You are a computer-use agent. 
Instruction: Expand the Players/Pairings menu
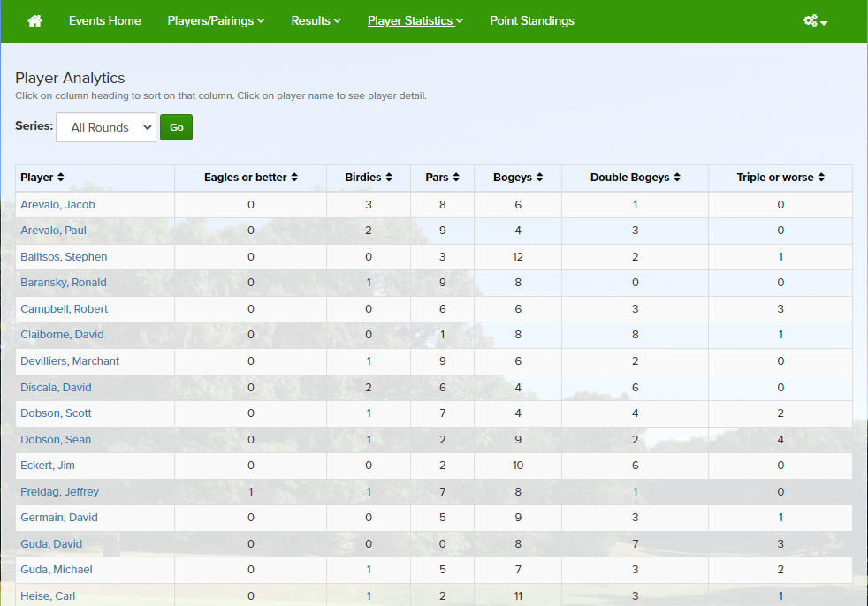(x=216, y=20)
